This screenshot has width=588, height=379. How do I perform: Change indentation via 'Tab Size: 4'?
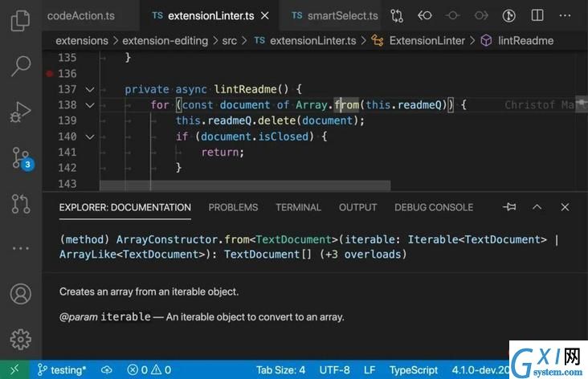pos(280,370)
